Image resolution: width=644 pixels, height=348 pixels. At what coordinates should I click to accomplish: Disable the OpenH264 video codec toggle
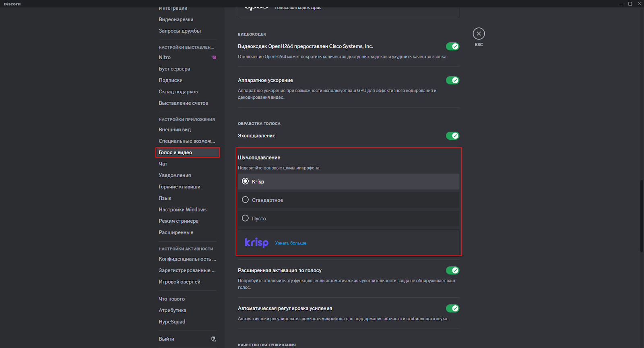452,46
